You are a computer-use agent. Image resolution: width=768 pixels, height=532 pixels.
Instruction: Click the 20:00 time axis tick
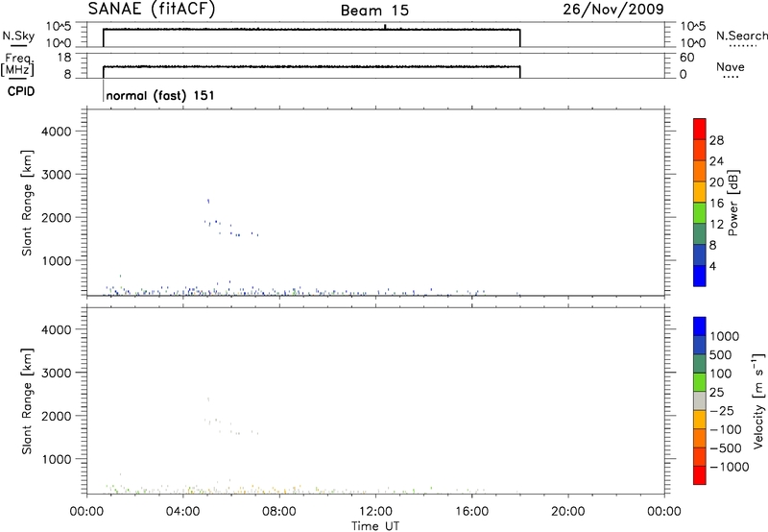(568, 512)
